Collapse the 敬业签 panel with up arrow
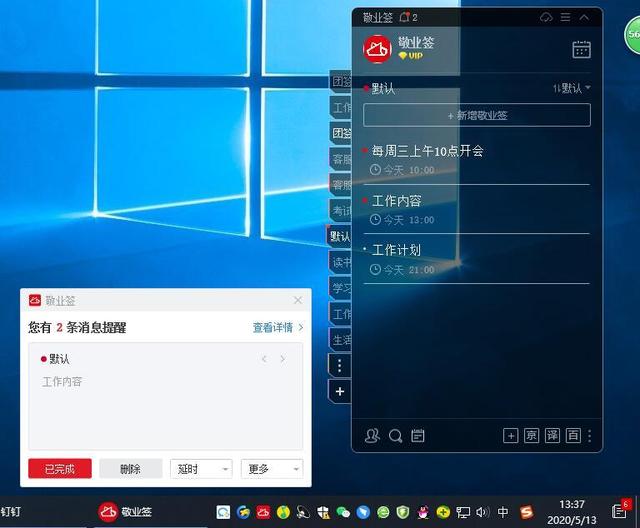640x528 pixels. pos(584,17)
